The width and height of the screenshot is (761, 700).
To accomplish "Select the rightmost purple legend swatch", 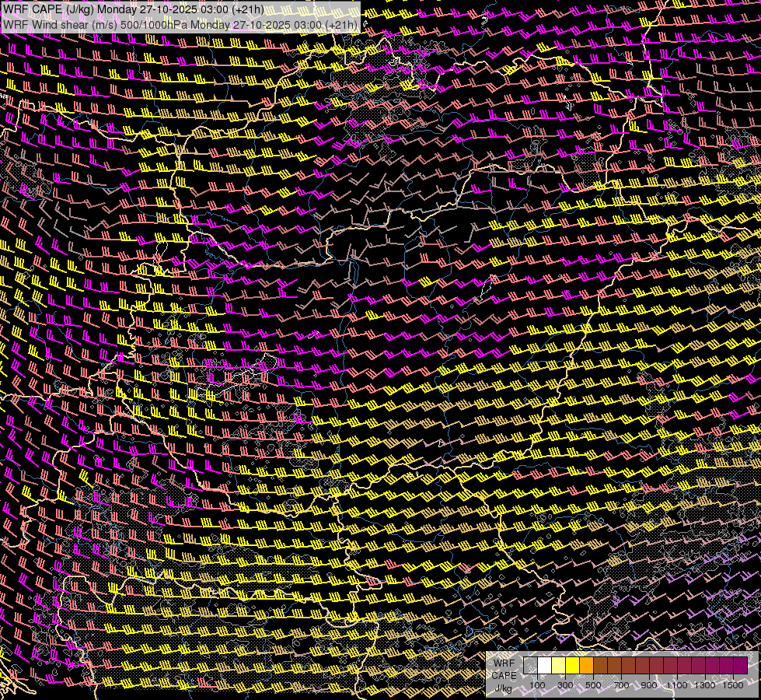I will [x=741, y=666].
